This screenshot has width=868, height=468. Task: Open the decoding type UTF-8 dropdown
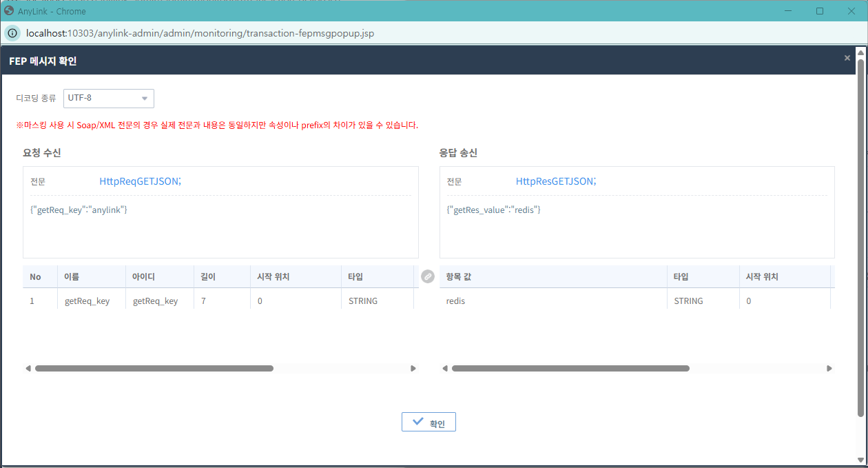109,99
